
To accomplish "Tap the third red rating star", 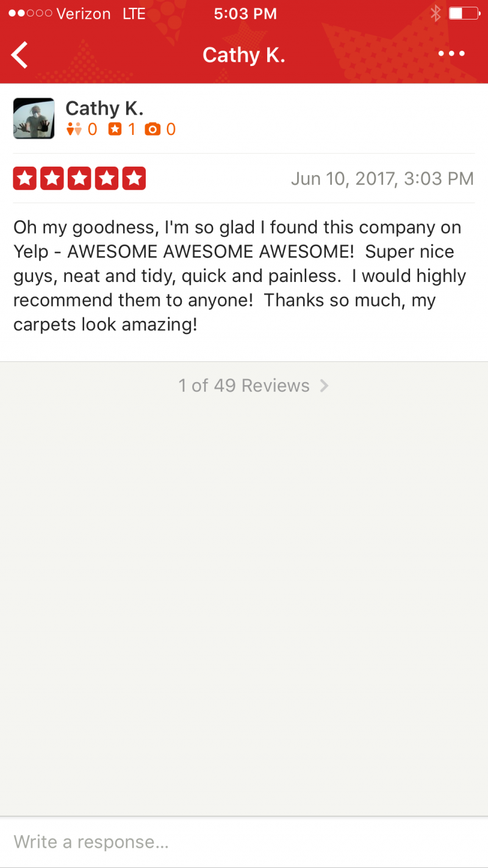I will pyautogui.click(x=79, y=178).
